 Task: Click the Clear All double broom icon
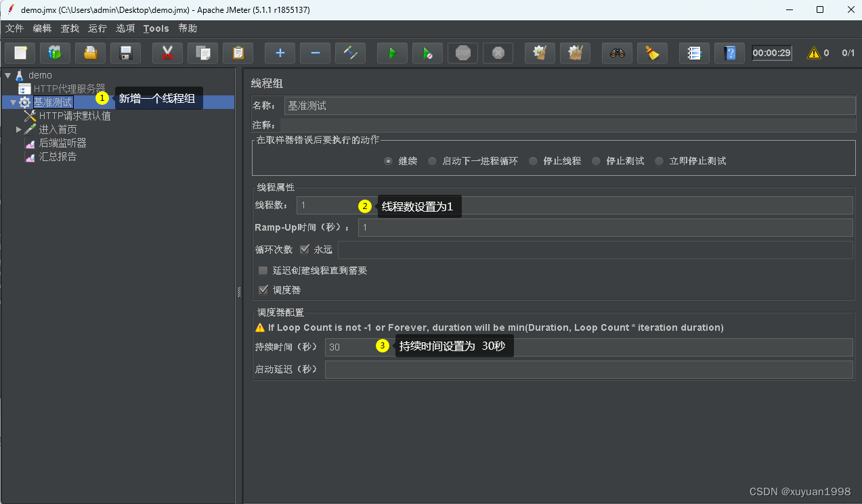click(575, 53)
